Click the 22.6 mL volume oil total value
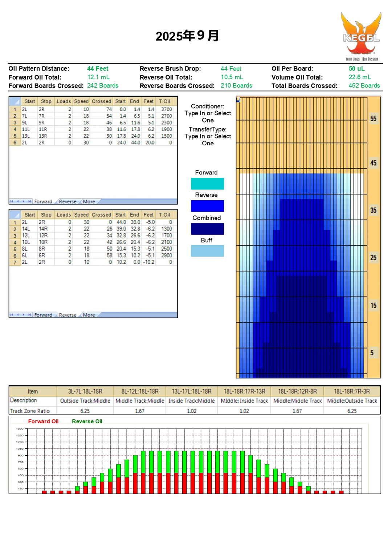The image size is (392, 536). coord(360,77)
